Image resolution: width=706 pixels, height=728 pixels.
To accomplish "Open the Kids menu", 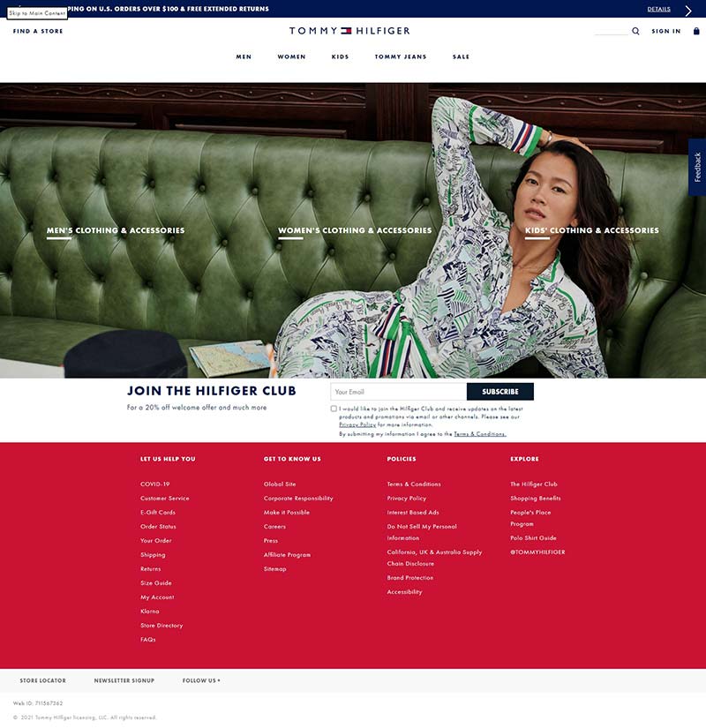I will (x=340, y=56).
